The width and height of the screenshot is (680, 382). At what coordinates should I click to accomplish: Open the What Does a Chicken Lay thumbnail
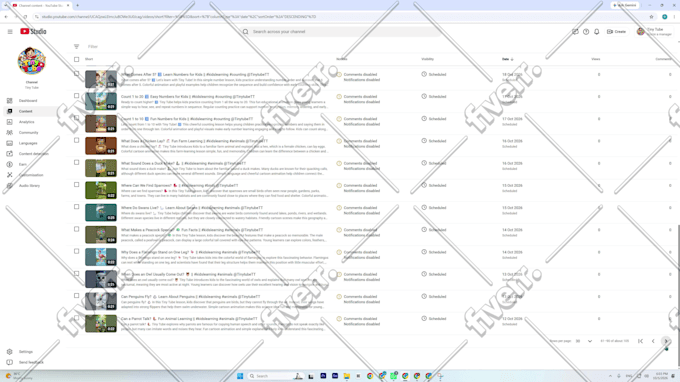[x=101, y=146]
